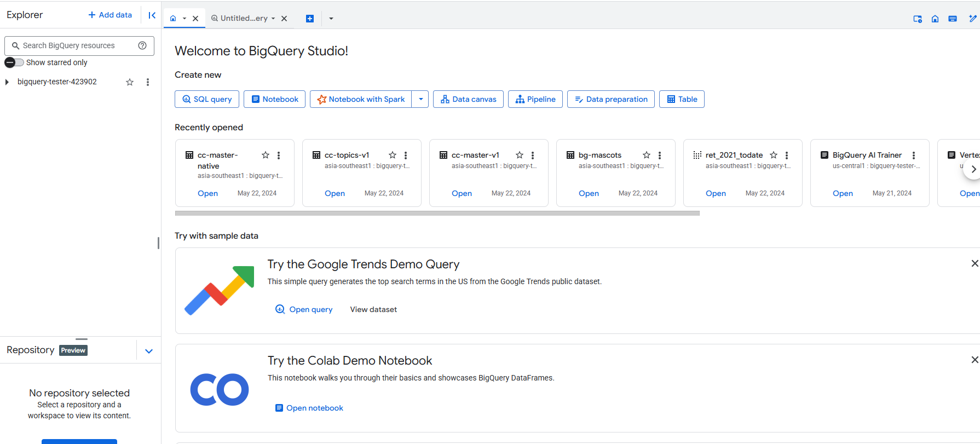
Task: Create a new SQL query
Action: [x=207, y=99]
